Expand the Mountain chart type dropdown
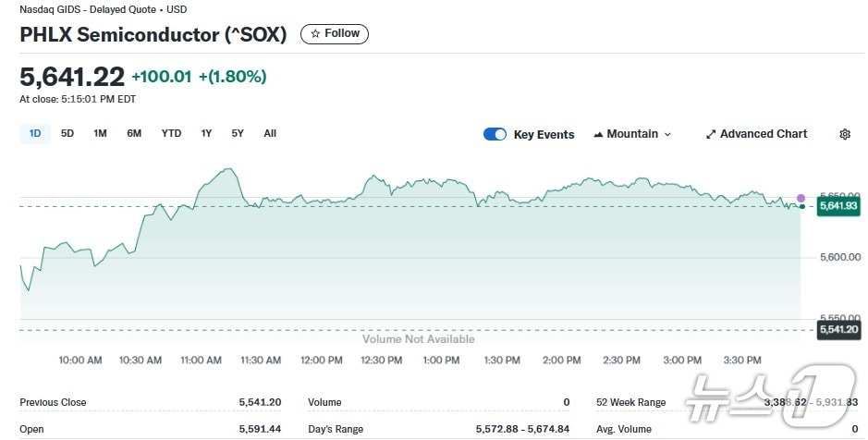 (x=632, y=134)
